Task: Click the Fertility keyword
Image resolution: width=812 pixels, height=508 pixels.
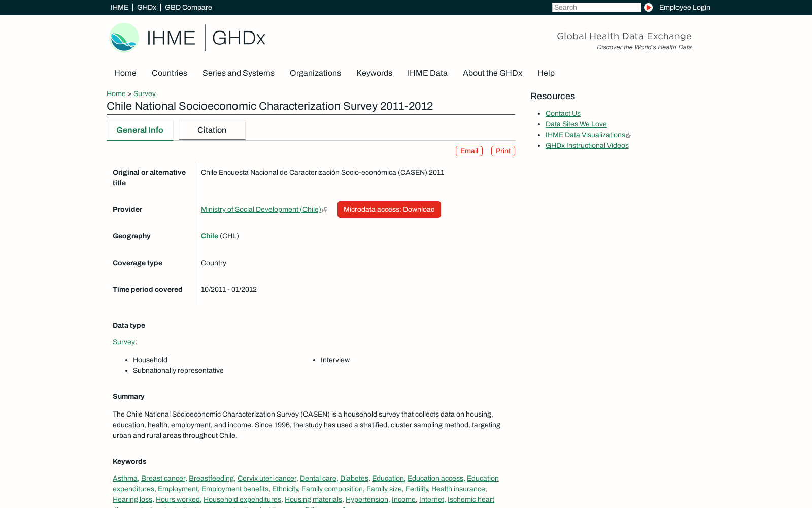Action: click(417, 489)
